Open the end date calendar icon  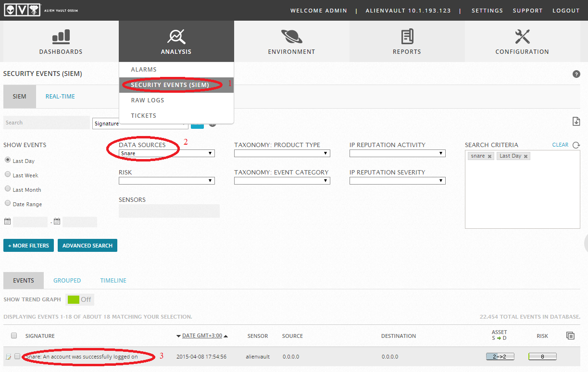(57, 222)
